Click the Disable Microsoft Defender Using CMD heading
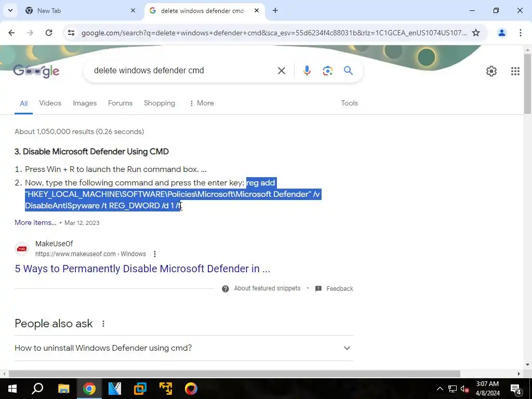 pyautogui.click(x=91, y=152)
